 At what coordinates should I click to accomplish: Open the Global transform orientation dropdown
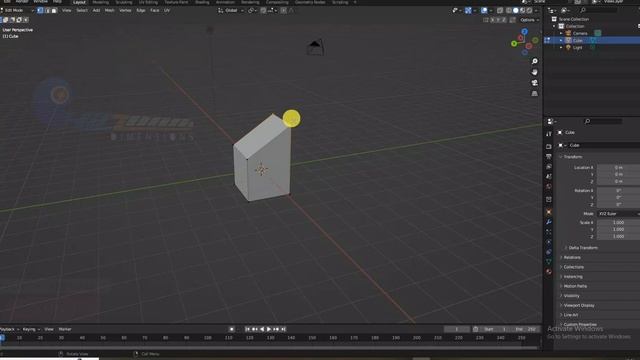click(x=231, y=10)
